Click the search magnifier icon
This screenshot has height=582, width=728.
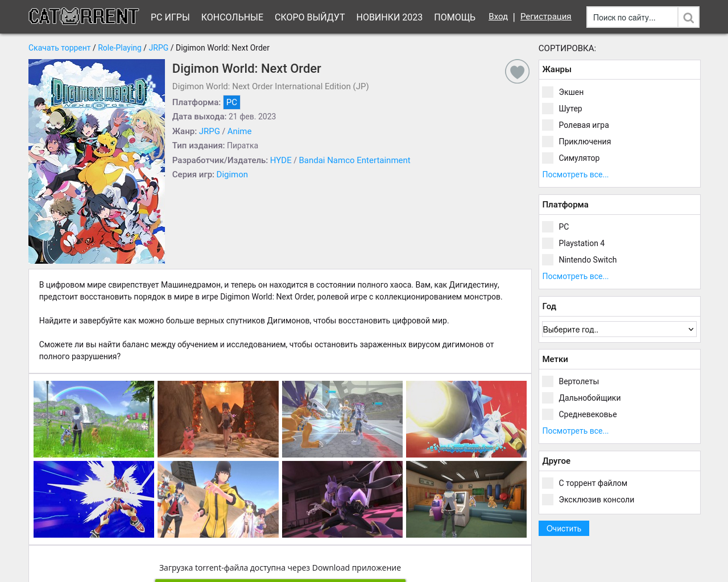pyautogui.click(x=688, y=18)
